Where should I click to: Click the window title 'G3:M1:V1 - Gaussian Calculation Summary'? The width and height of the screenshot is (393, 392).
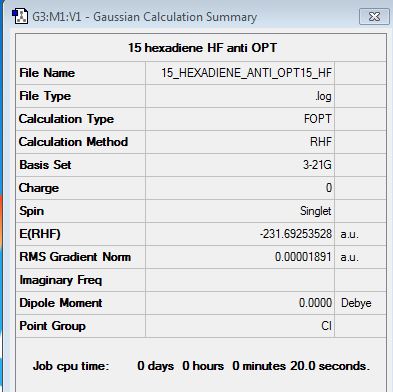[144, 17]
